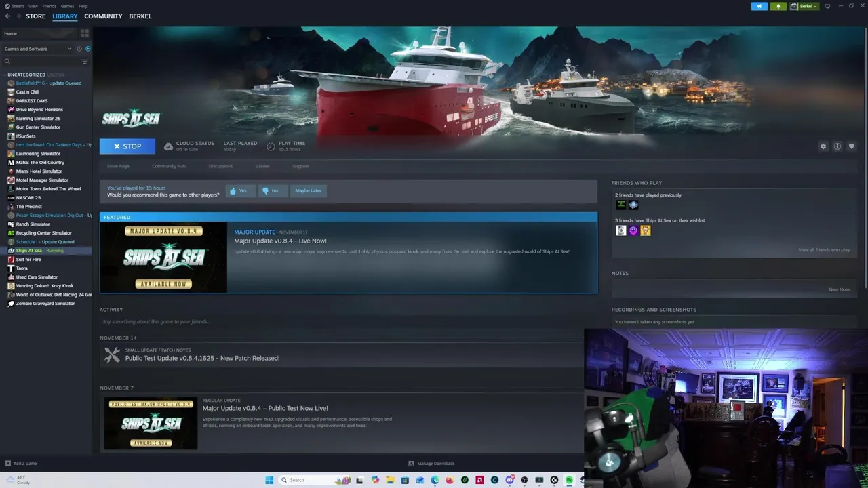Open the Store Page link
Screen dimensions: 868x488
(x=118, y=166)
